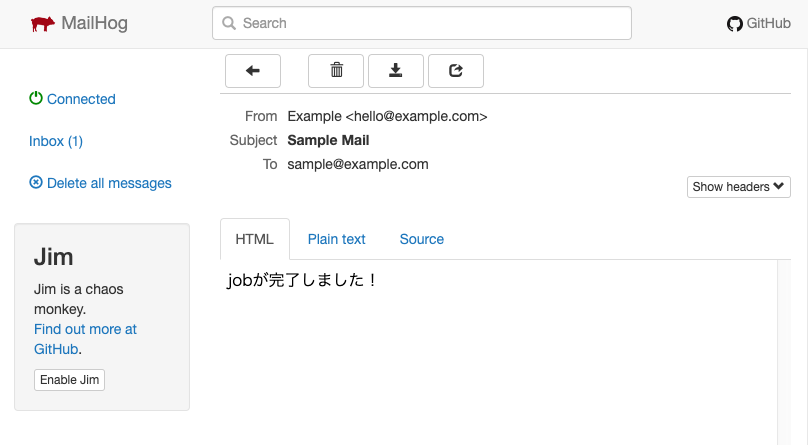
Task: Click the MailHog pig logo
Action: (42, 23)
